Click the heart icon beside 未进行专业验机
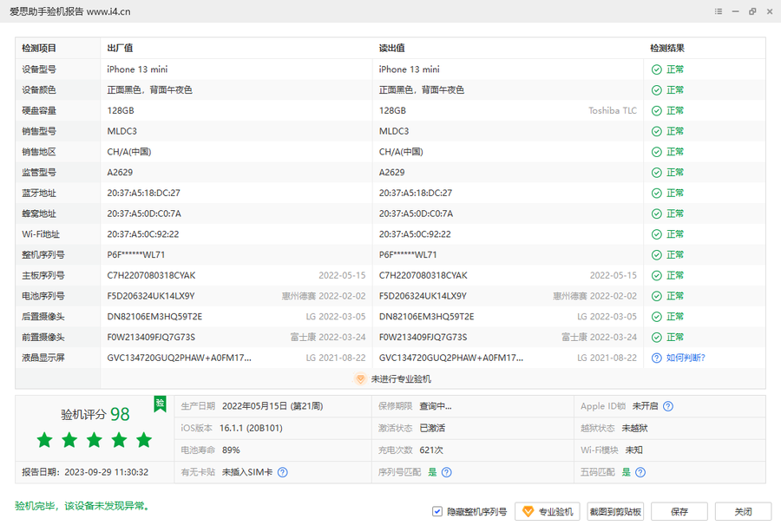The width and height of the screenshot is (781, 532). (x=360, y=379)
